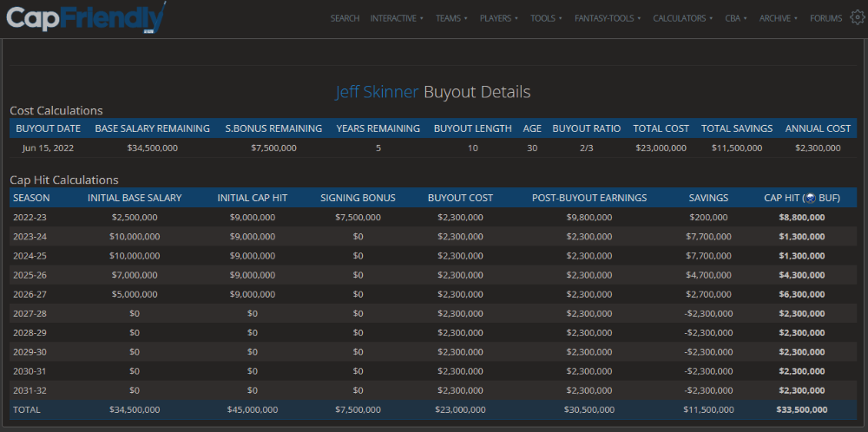Expand the INTERACTIVE menu
Screen dimensions: 868x432
pyautogui.click(x=397, y=18)
